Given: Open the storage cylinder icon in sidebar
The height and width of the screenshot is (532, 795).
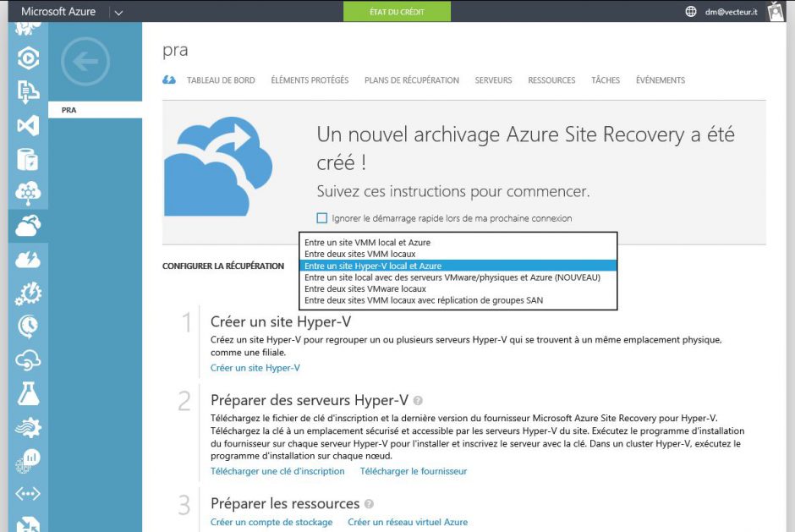Looking at the screenshot, I should (x=28, y=159).
